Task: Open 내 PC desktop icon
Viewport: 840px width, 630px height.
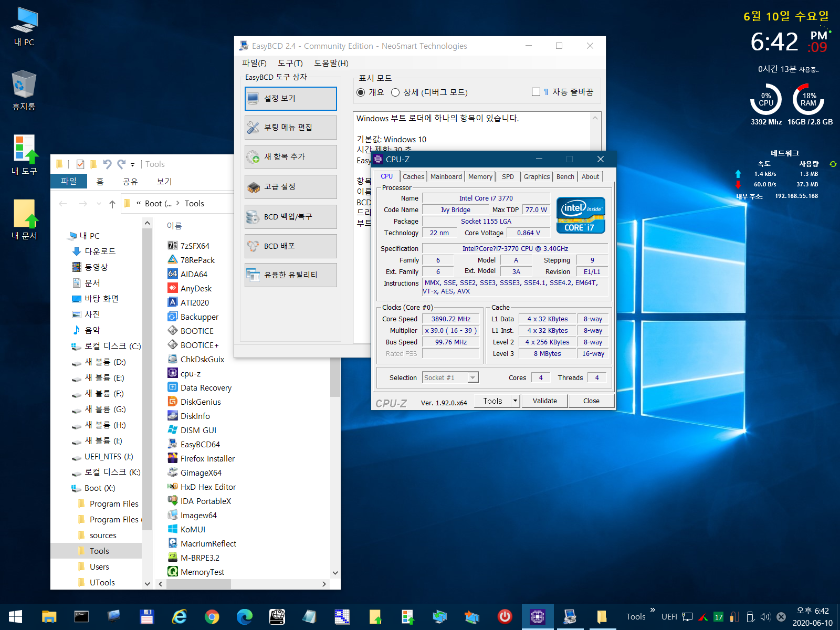Action: click(x=24, y=27)
